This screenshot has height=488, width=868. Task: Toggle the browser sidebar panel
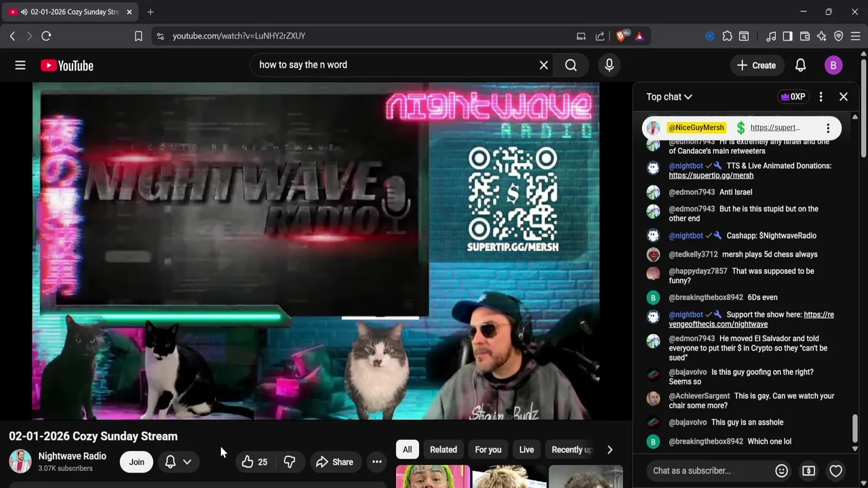pos(787,36)
